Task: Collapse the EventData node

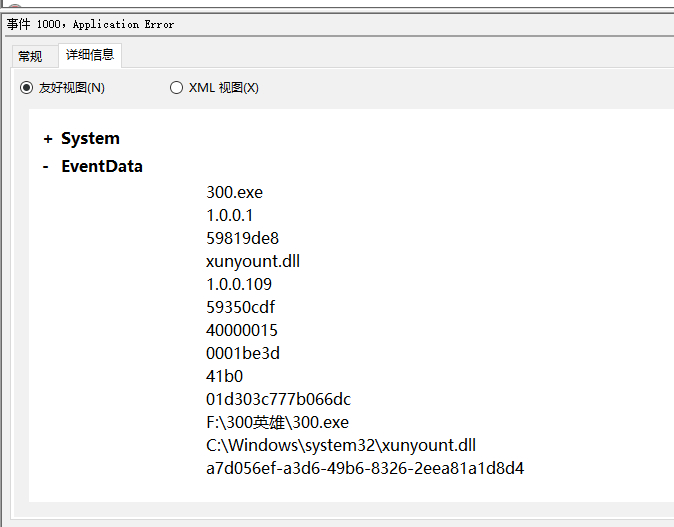Action: coord(46,167)
